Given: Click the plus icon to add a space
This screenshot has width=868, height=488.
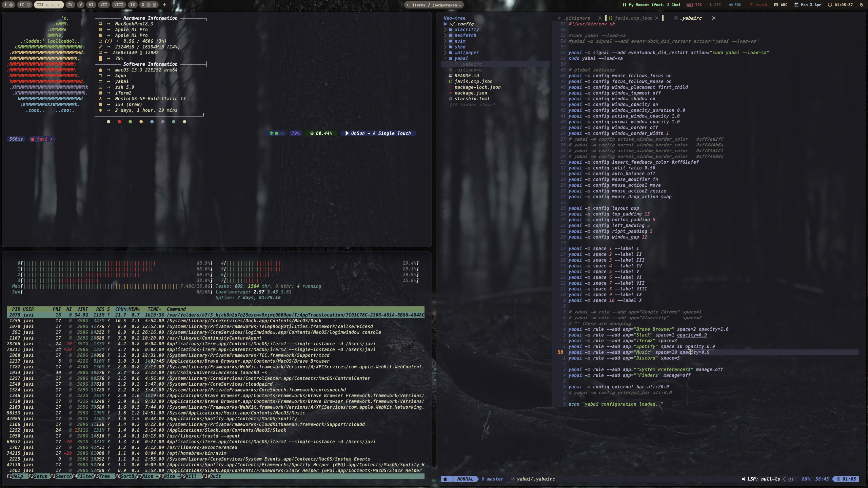Looking at the screenshot, I should [164, 5].
